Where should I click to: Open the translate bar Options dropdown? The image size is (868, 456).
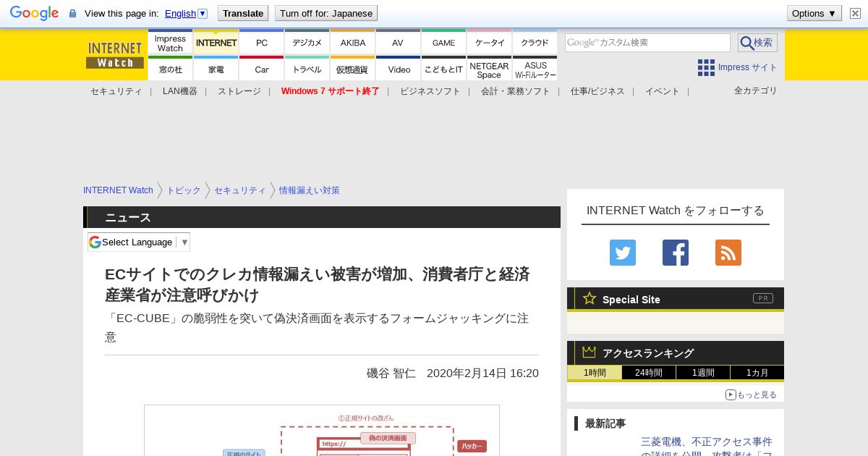814,13
